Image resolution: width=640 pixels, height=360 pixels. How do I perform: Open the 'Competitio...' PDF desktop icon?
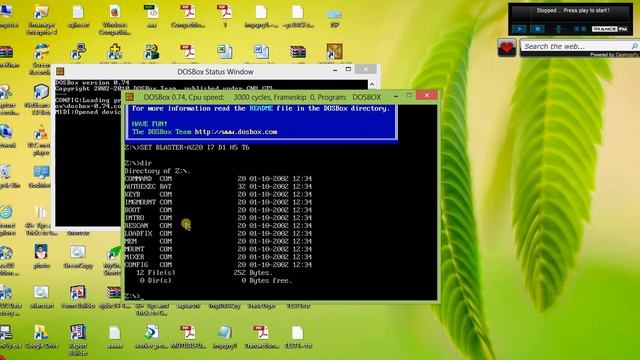pyautogui.click(x=188, y=16)
